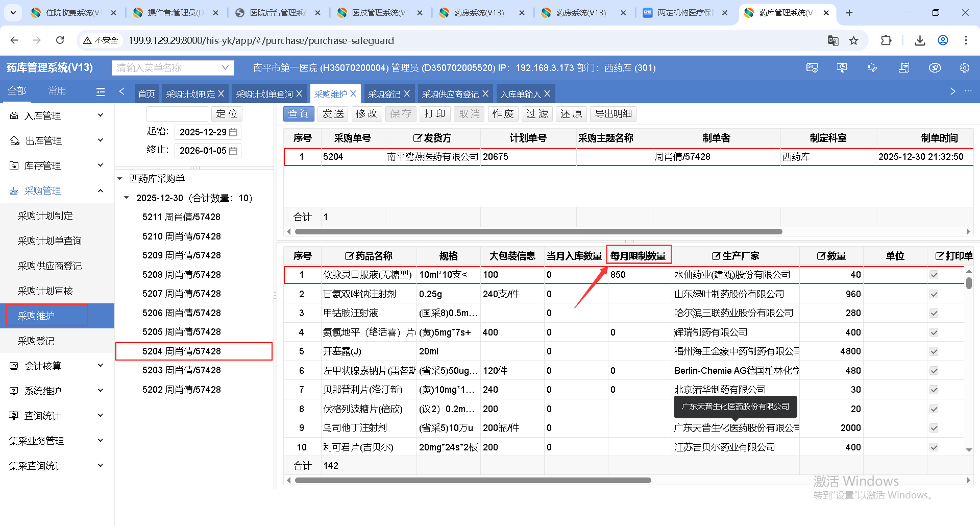Open the 采购计划审核 sidebar menu item
This screenshot has width=980, height=526.
point(45,291)
